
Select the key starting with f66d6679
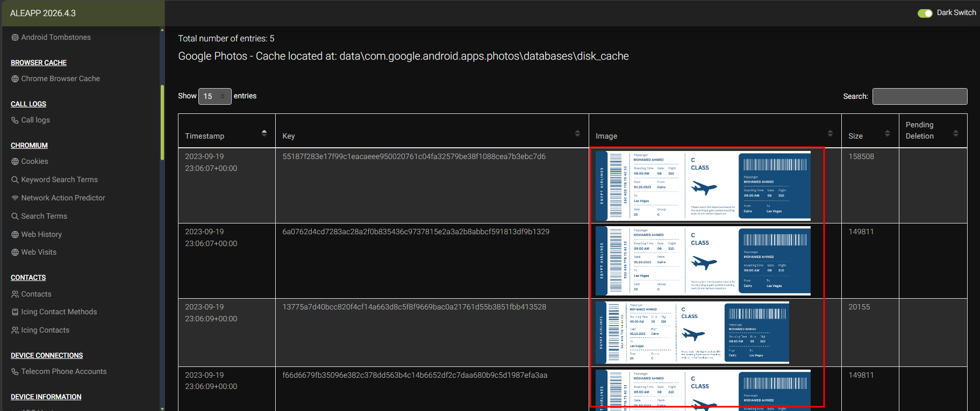pos(415,376)
